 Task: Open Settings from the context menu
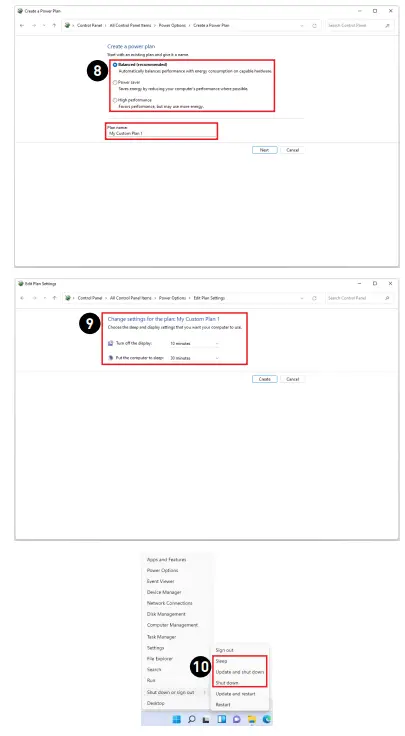pos(155,648)
